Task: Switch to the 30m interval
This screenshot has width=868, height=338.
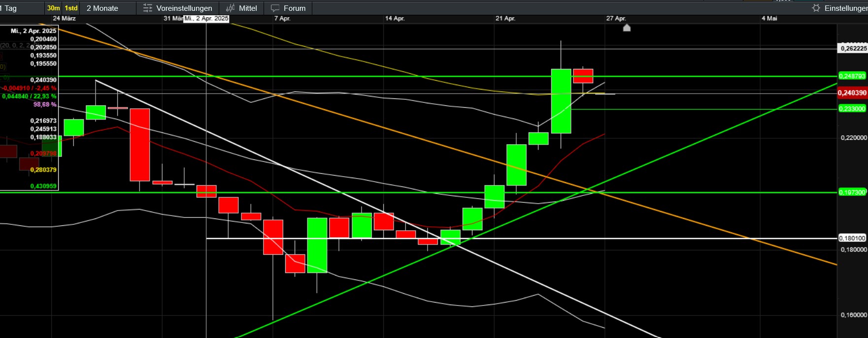Action: click(54, 8)
